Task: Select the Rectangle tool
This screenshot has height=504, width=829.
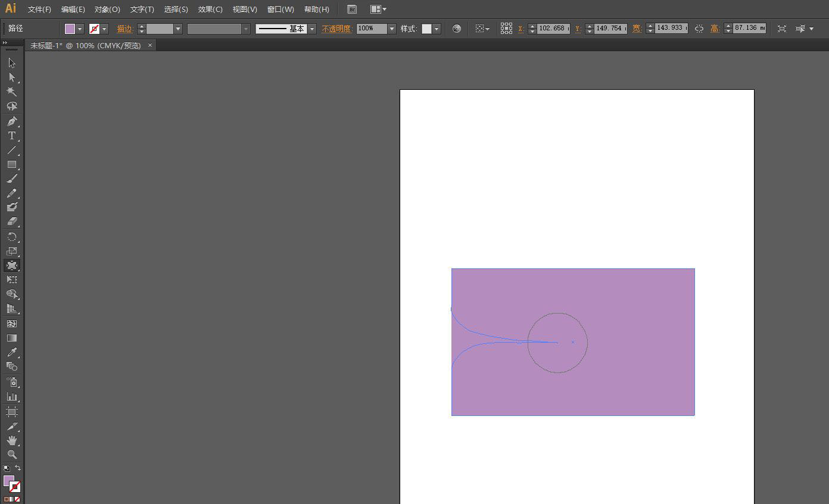Action: coord(12,164)
